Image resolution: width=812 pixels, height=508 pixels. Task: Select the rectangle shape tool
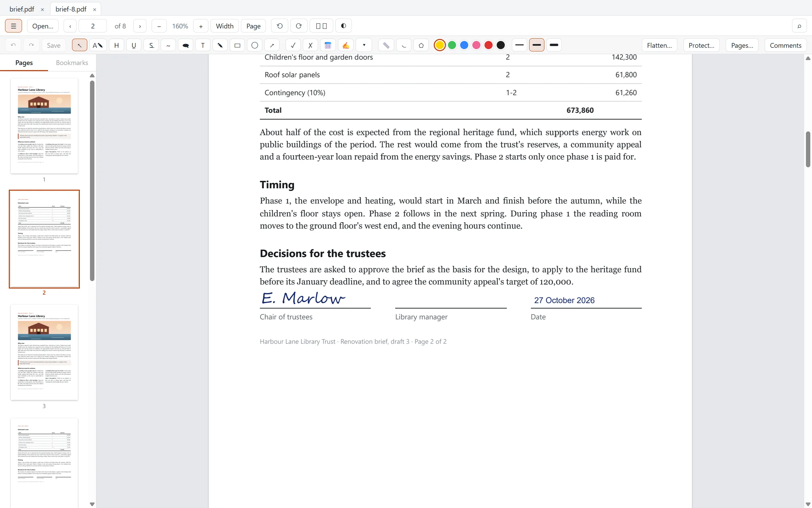coord(237,45)
